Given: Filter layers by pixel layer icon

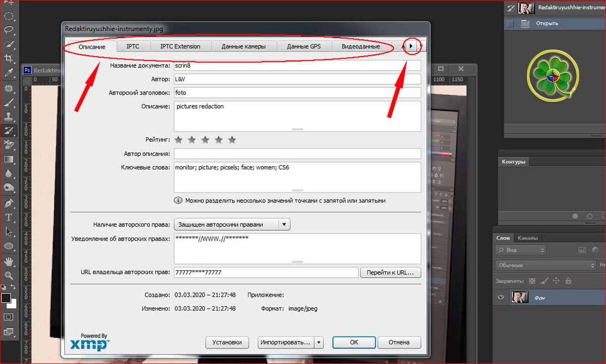Looking at the screenshot, I should coord(582,250).
